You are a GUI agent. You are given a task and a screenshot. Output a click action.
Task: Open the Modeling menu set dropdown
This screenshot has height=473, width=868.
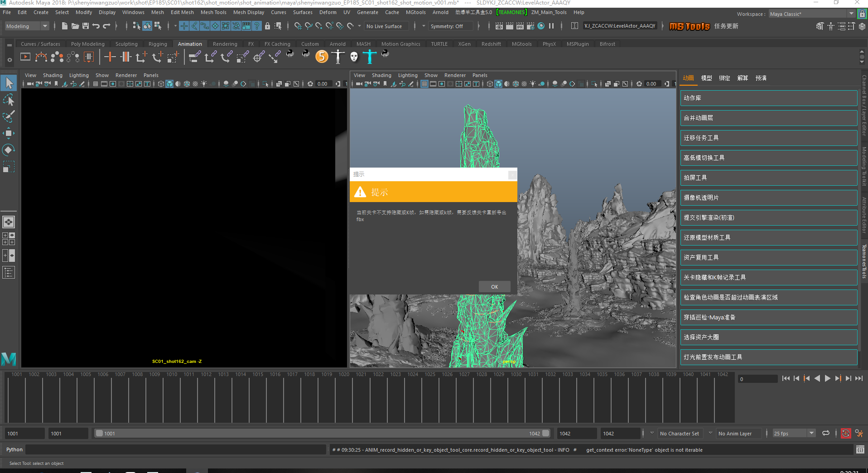27,26
